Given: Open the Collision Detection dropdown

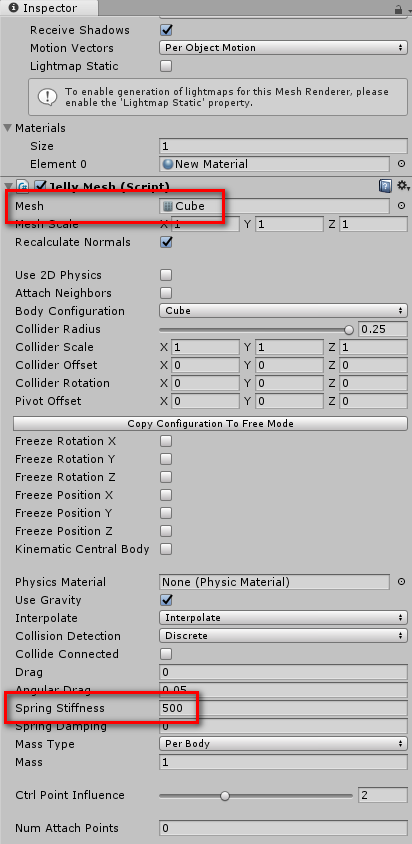Looking at the screenshot, I should click(x=283, y=636).
